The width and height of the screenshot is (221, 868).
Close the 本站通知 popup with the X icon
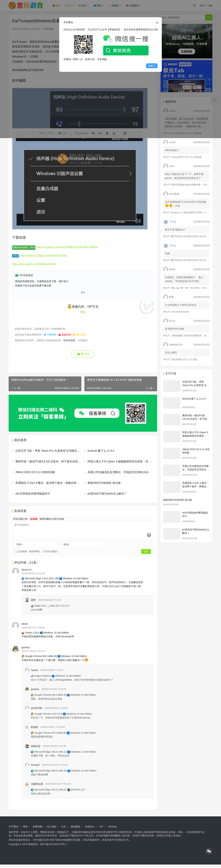[x=157, y=23]
